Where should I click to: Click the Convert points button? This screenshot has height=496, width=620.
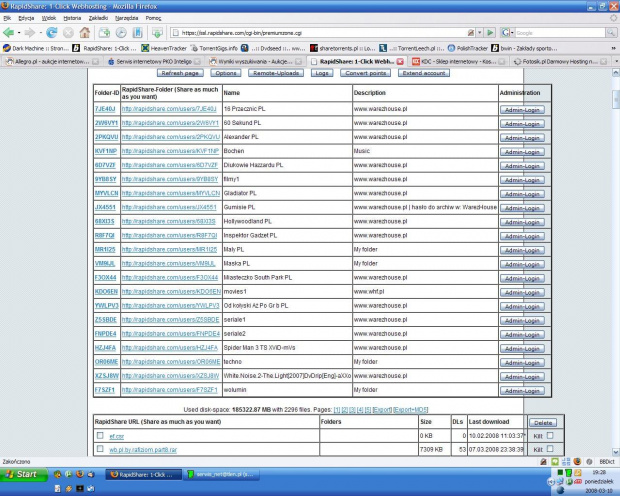pos(365,73)
